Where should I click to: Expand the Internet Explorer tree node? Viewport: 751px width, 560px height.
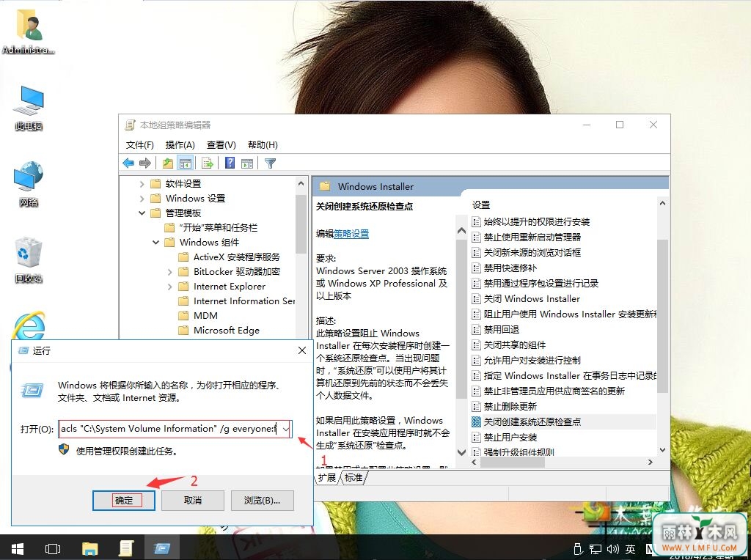point(169,286)
